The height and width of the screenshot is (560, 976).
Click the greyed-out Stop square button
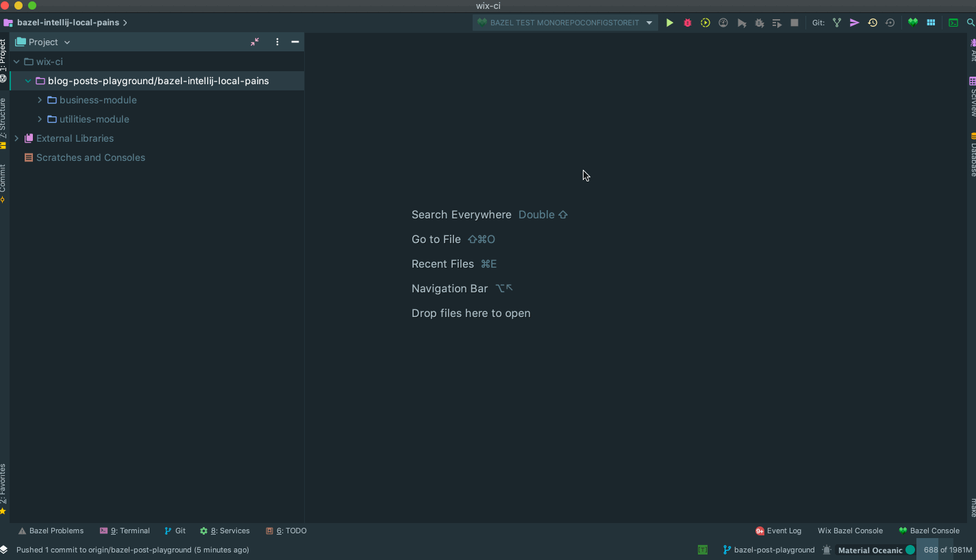[x=794, y=23]
